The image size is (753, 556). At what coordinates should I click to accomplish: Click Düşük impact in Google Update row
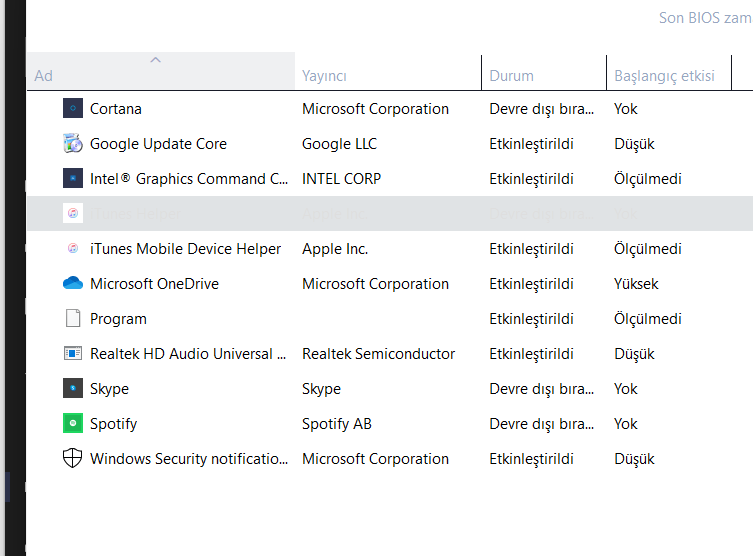click(x=634, y=144)
